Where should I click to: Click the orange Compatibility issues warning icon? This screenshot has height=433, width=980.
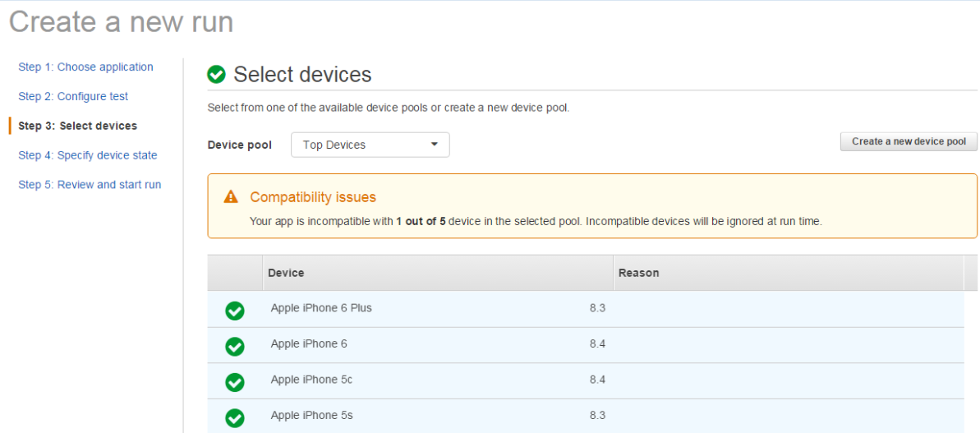click(231, 197)
